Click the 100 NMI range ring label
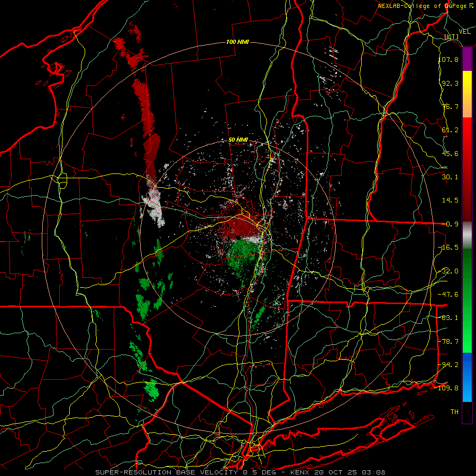The height and width of the screenshot is (476, 476). (237, 42)
